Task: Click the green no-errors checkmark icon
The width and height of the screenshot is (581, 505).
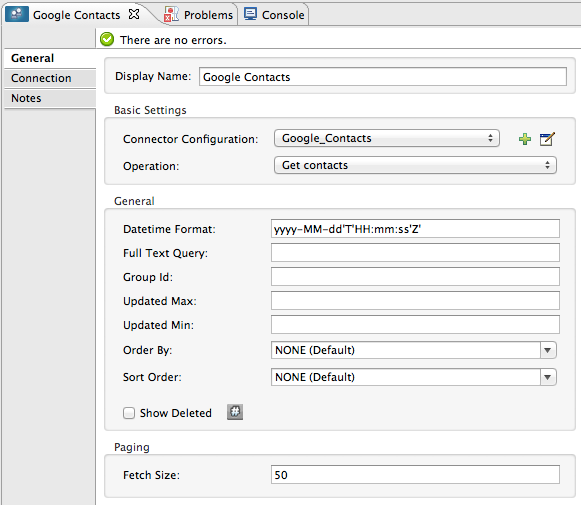Action: pos(107,39)
